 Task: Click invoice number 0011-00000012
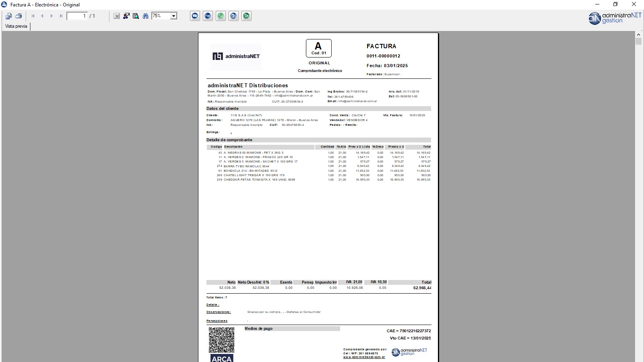(x=383, y=56)
